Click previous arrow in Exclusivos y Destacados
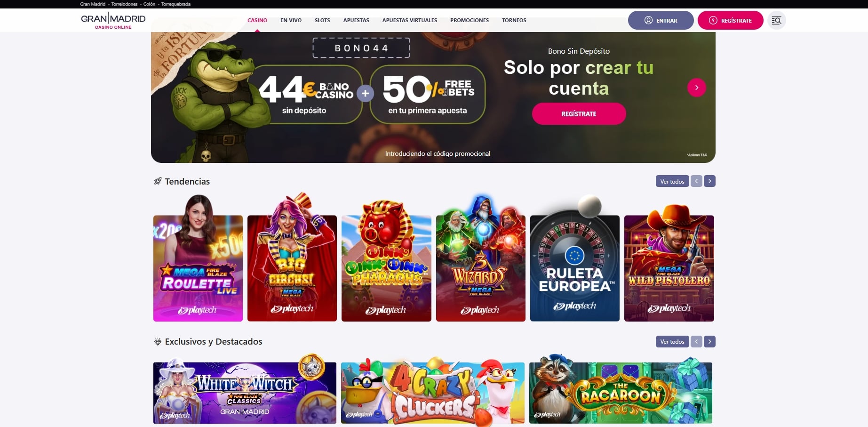Image resolution: width=868 pixels, height=427 pixels. coord(696,341)
